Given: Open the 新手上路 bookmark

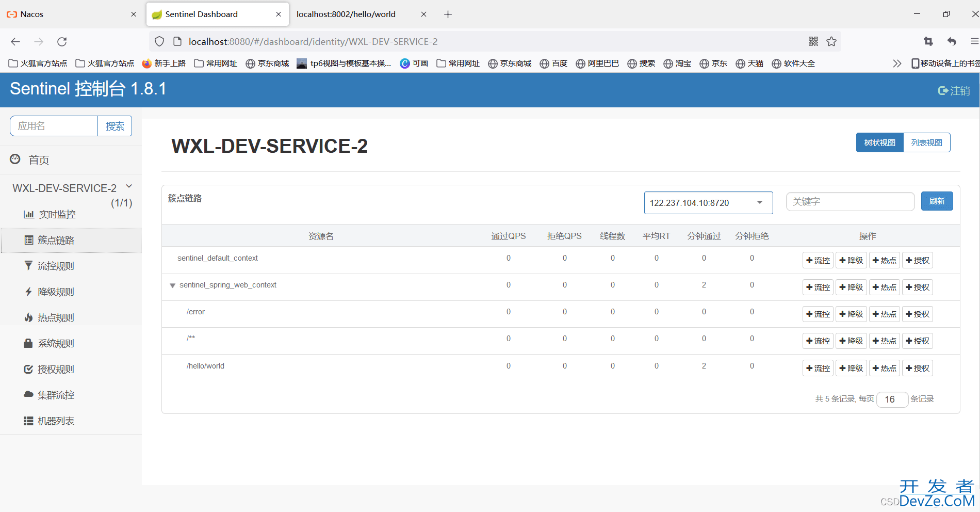Looking at the screenshot, I should click(x=164, y=63).
